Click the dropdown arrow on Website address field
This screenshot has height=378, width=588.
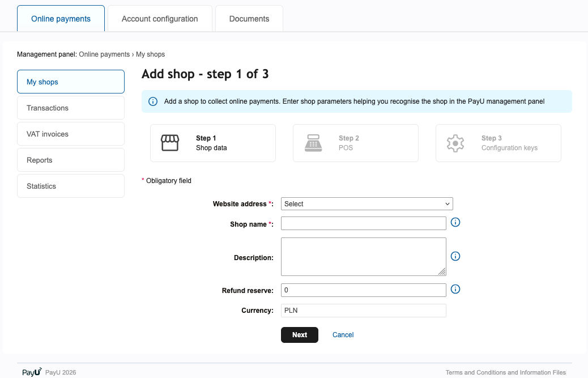[x=447, y=203]
